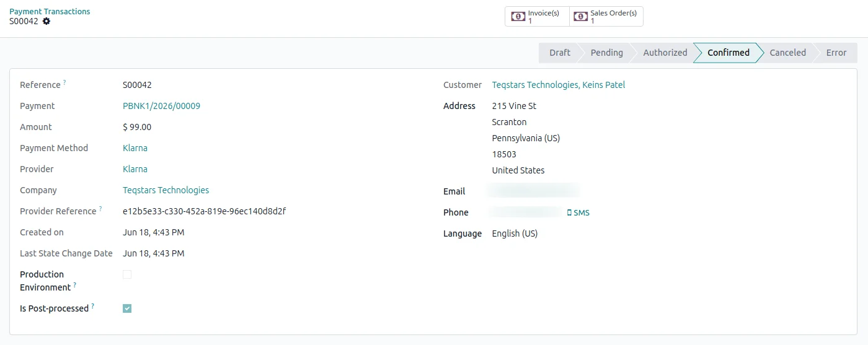Click the blurred Phone field value
This screenshot has height=345, width=868.
pyautogui.click(x=526, y=212)
